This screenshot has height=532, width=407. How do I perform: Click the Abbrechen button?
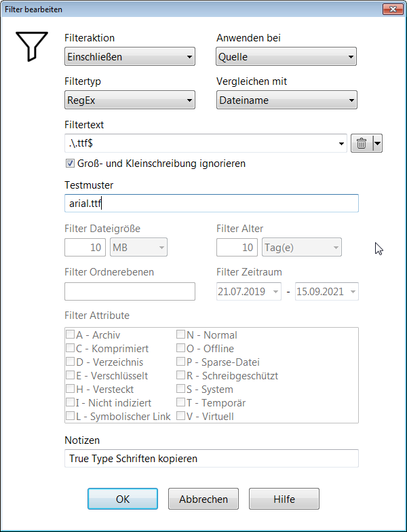tap(203, 499)
